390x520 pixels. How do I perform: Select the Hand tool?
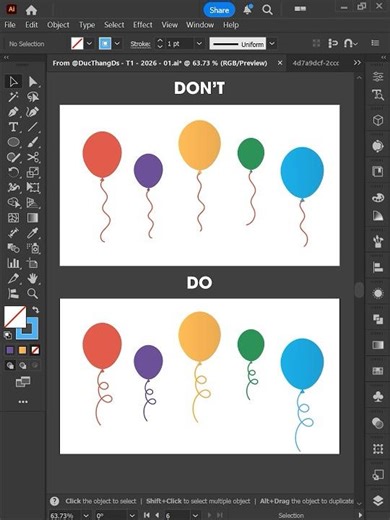(x=32, y=278)
